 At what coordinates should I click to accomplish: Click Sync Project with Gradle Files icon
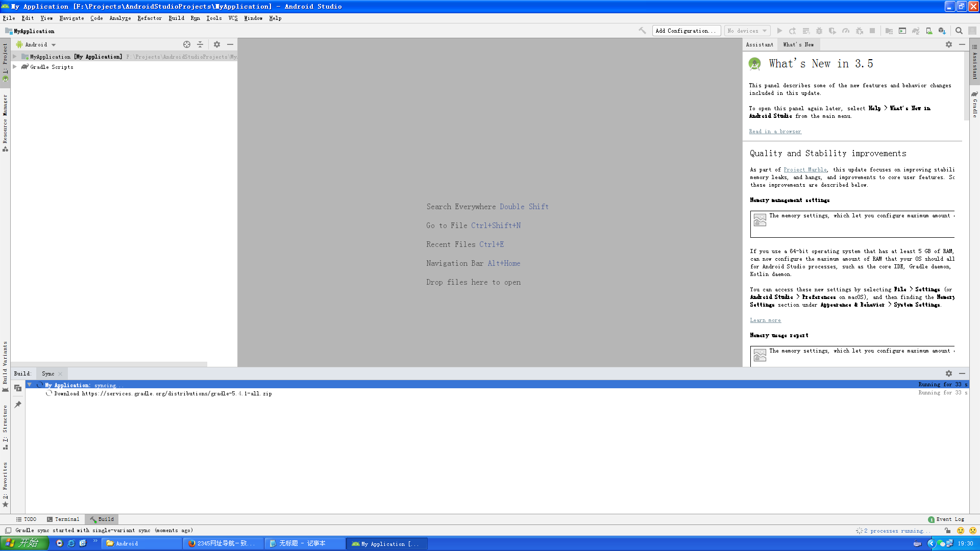tap(916, 31)
